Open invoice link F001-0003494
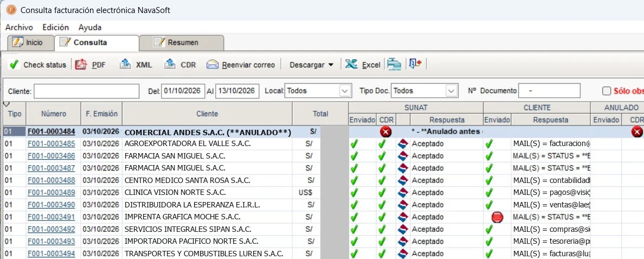The width and height of the screenshot is (644, 259). (51, 254)
